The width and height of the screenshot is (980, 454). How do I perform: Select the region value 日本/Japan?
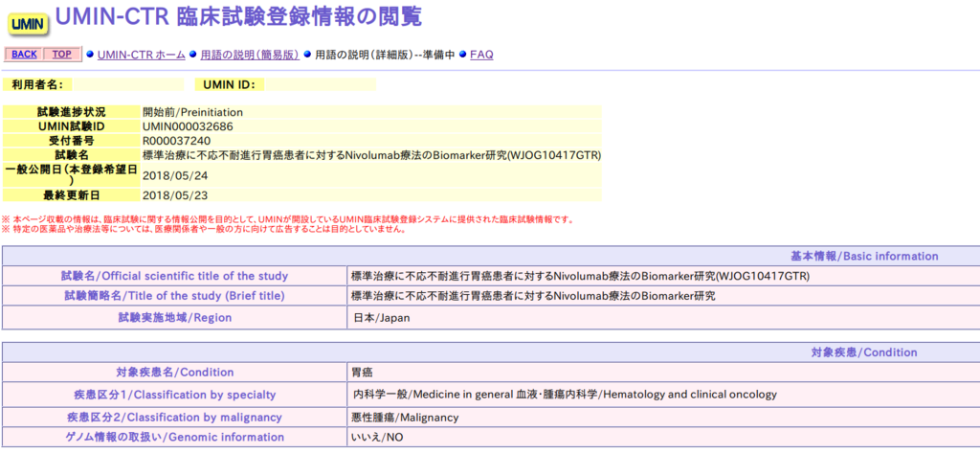pos(381,318)
